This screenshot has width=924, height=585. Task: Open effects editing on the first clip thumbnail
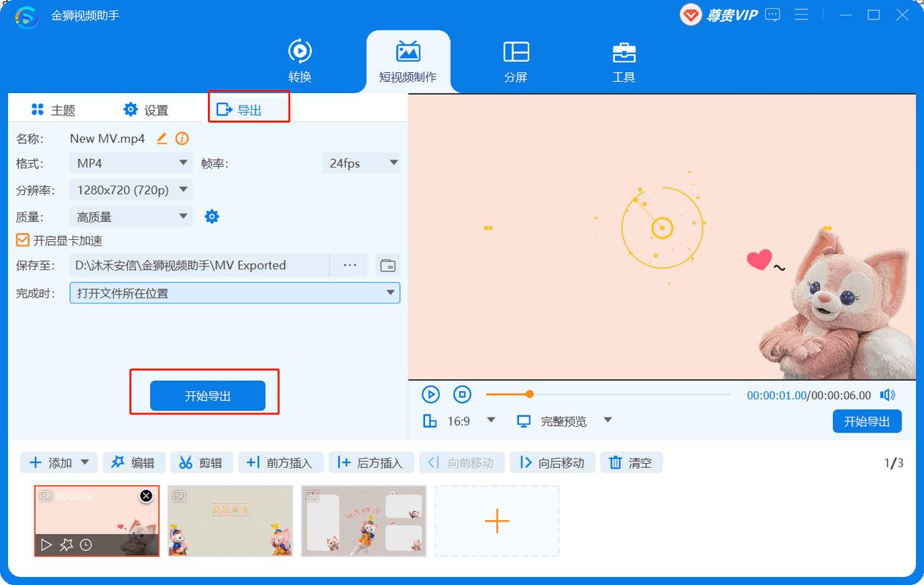pyautogui.click(x=66, y=545)
